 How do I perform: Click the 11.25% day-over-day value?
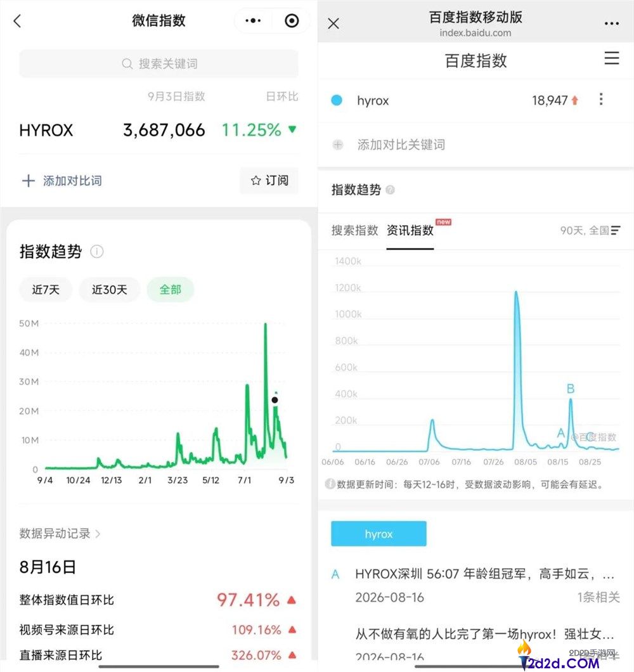coord(251,130)
